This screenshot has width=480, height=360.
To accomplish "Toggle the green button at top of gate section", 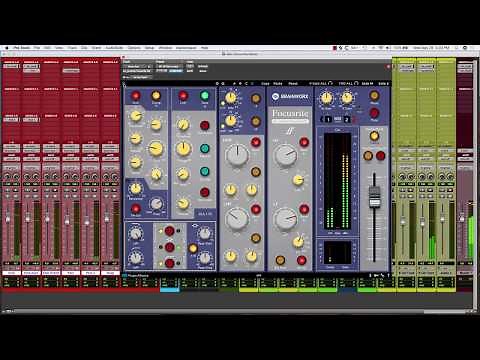I will coord(204,96).
